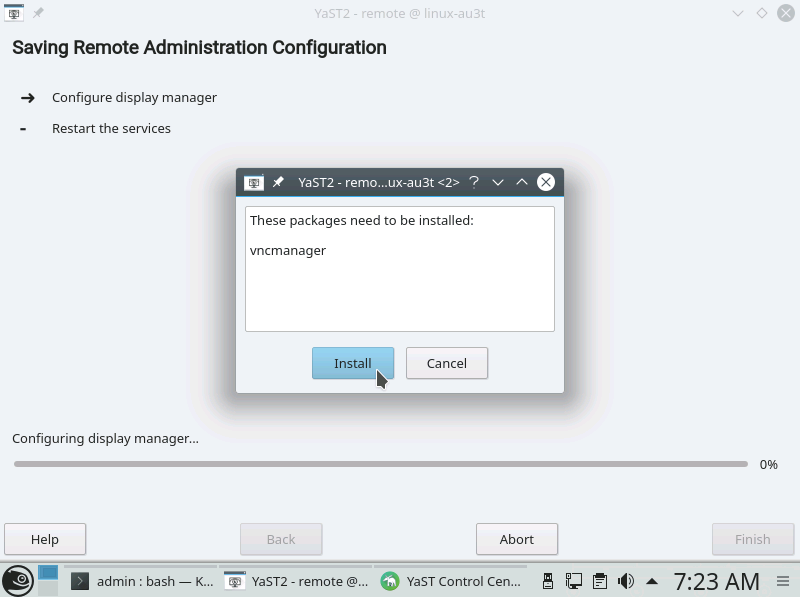Abort saving remote administration configuration
The height and width of the screenshot is (597, 800).
(517, 539)
